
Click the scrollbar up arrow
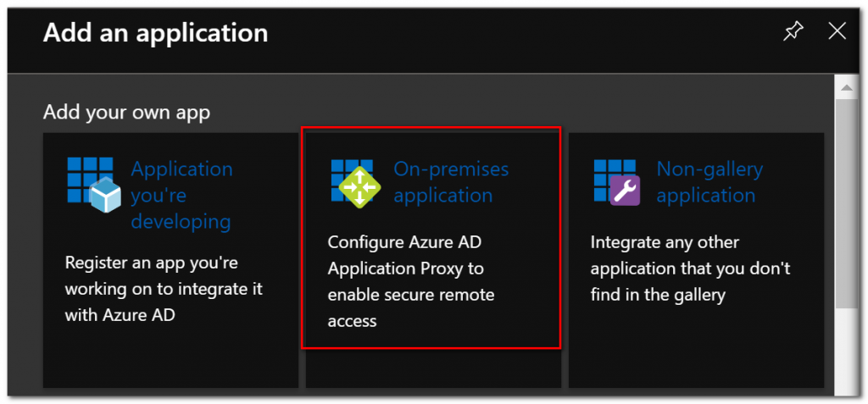843,86
